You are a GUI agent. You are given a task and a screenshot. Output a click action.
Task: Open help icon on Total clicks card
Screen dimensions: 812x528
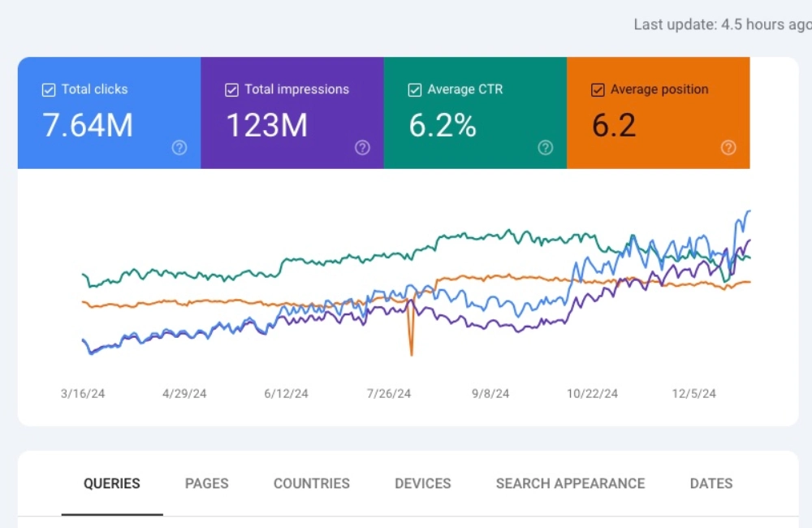coord(179,148)
